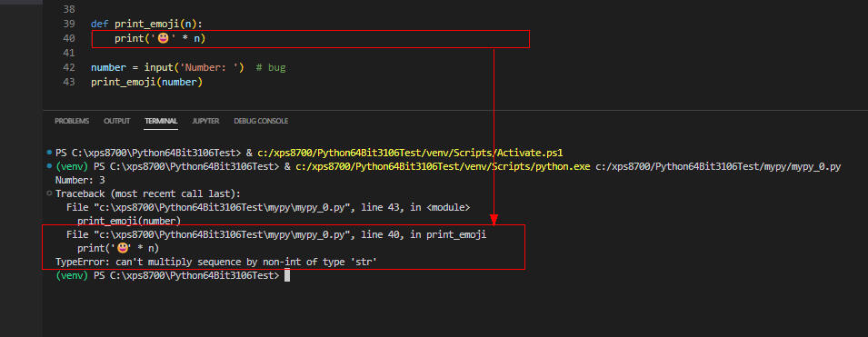
Task: Click the 'Number: 3' terminal output
Action: [x=80, y=180]
